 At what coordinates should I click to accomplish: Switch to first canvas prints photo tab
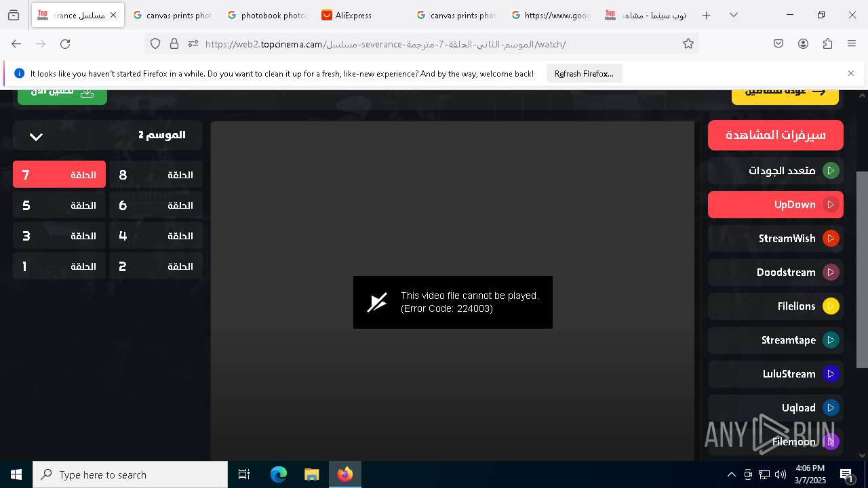pyautogui.click(x=172, y=15)
